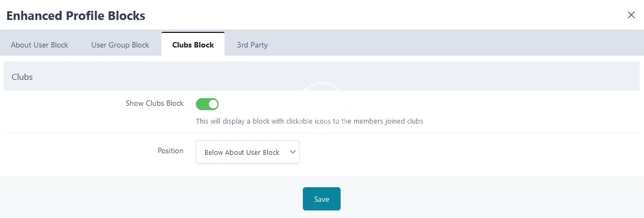This screenshot has width=644, height=218.
Task: Disable the Show Clubs Block toggle
Action: 207,104
